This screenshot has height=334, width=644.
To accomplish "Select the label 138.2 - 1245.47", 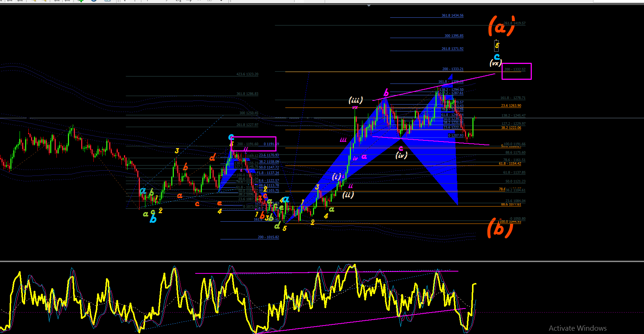I will (513, 116).
